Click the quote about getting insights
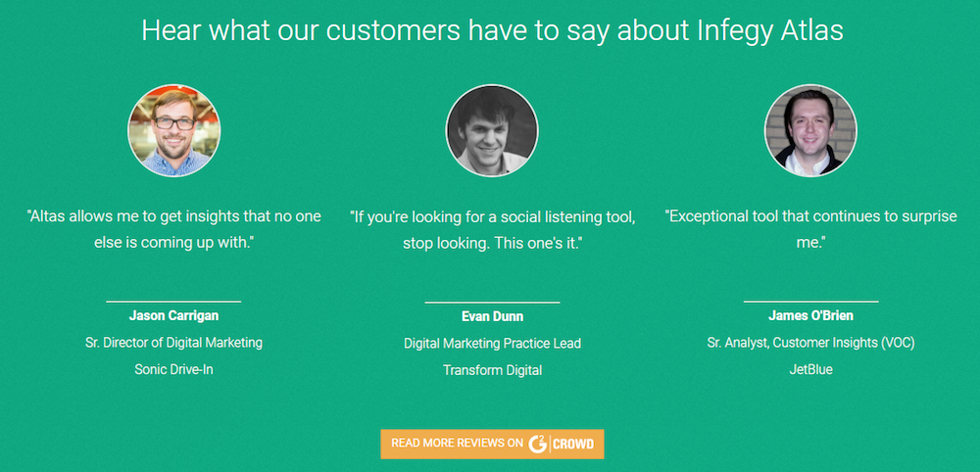The image size is (980, 472). (173, 228)
